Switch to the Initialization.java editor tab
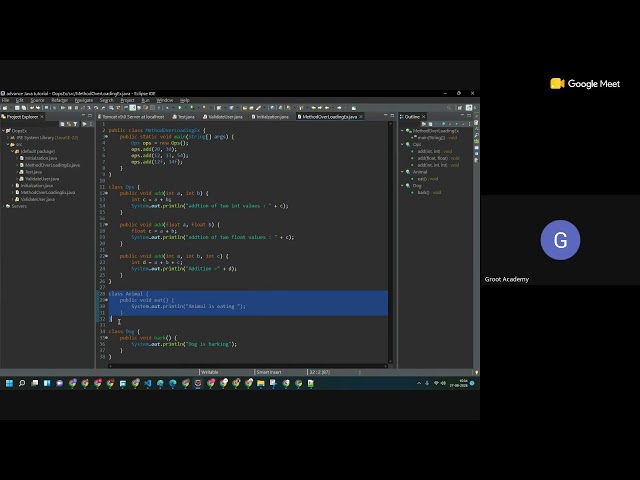Viewport: 640px width, 480px height. (270, 117)
